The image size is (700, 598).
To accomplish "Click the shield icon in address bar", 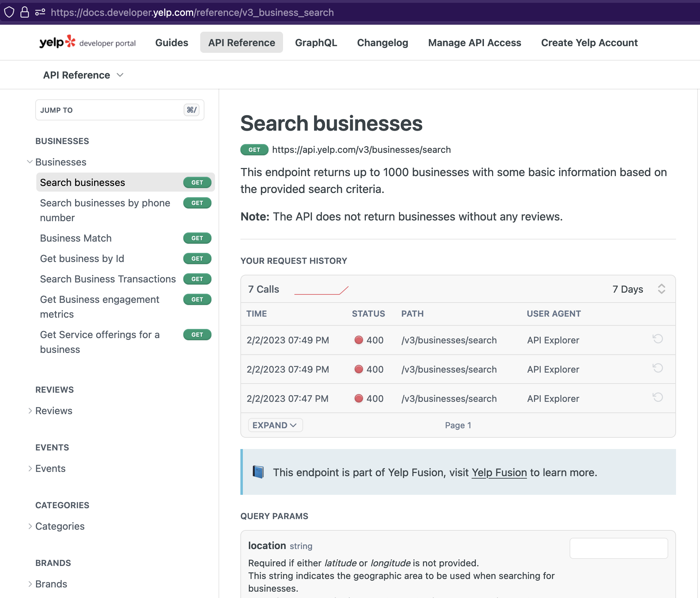I will click(x=9, y=12).
